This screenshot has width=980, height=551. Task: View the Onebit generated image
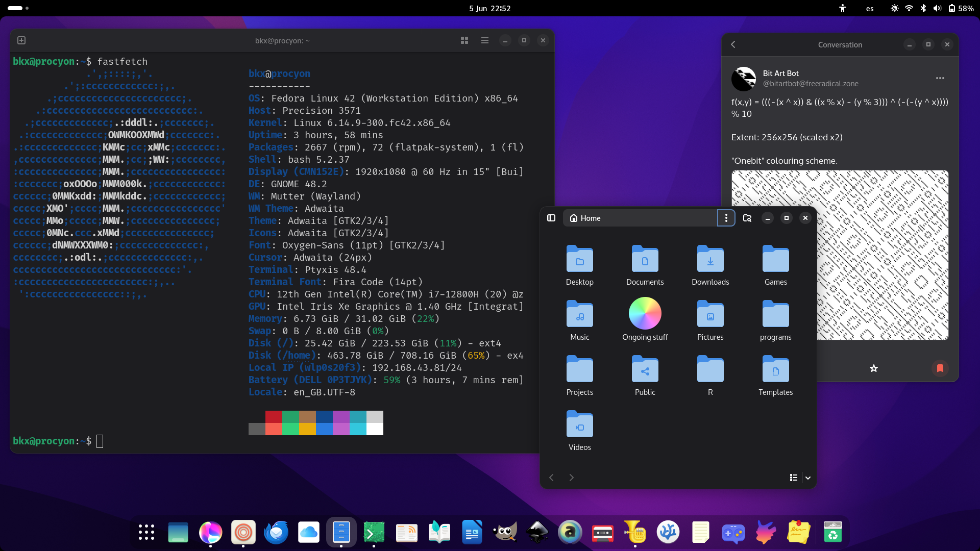883,255
